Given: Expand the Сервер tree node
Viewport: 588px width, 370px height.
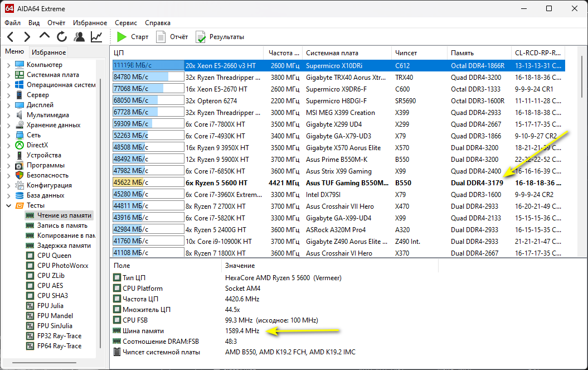Looking at the screenshot, I should pyautogui.click(x=8, y=95).
